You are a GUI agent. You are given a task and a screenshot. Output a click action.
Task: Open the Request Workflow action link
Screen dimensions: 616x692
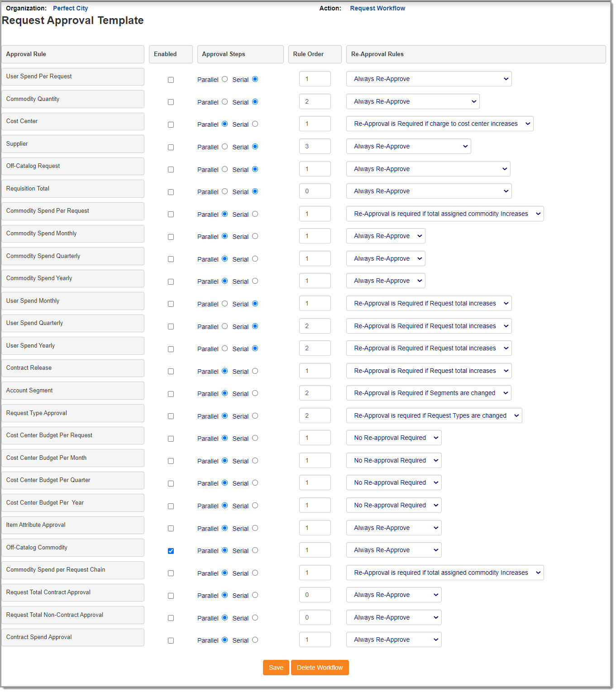[377, 8]
